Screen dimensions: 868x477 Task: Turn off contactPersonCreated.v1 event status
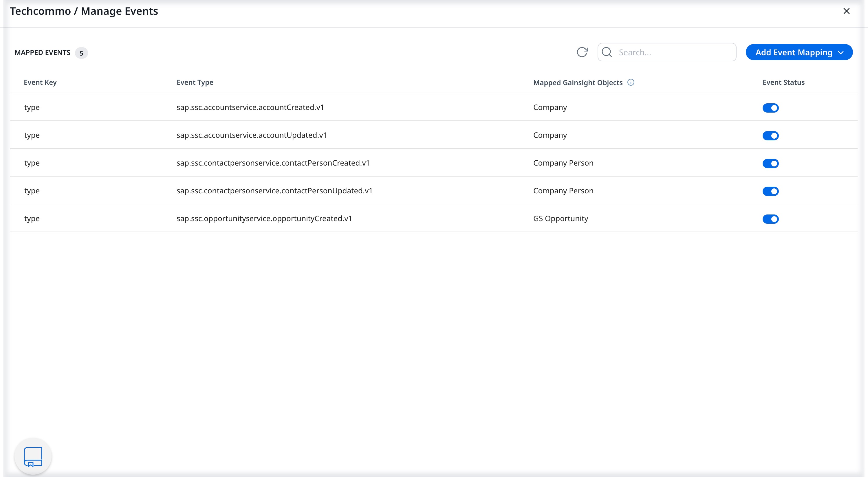click(x=771, y=163)
